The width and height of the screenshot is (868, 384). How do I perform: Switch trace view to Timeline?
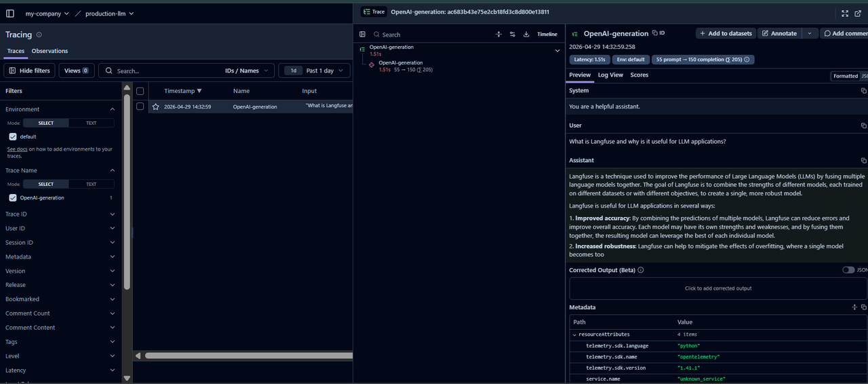547,34
